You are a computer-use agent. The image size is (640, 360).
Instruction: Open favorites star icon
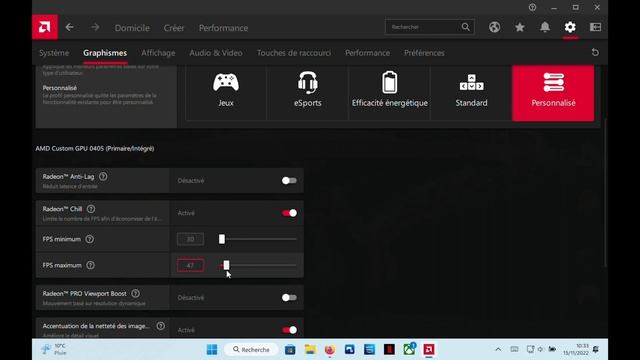pyautogui.click(x=520, y=27)
